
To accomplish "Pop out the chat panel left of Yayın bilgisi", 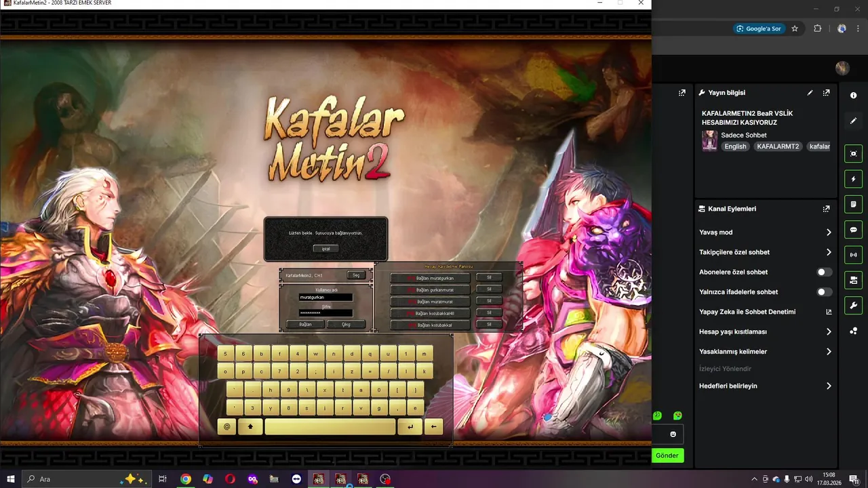I will tap(682, 93).
